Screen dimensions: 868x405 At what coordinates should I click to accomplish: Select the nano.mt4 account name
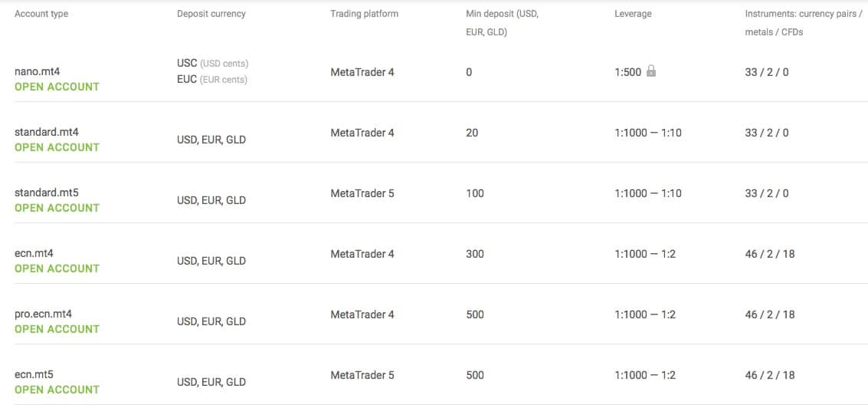coord(36,72)
